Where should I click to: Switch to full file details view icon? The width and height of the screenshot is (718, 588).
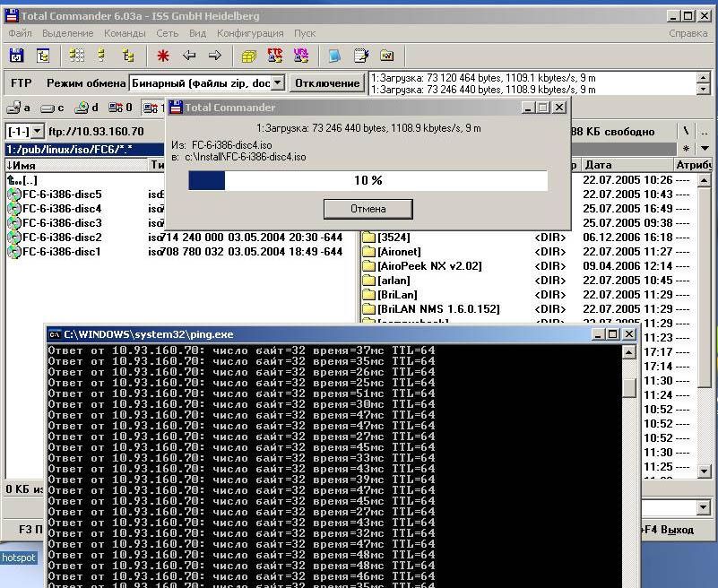click(101, 56)
